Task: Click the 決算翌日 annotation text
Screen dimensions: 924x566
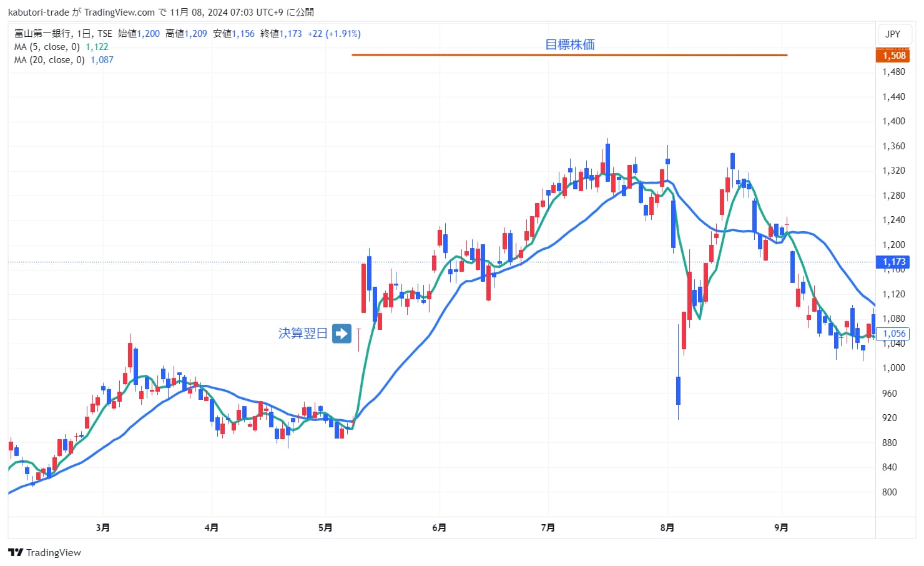Action: (x=303, y=334)
